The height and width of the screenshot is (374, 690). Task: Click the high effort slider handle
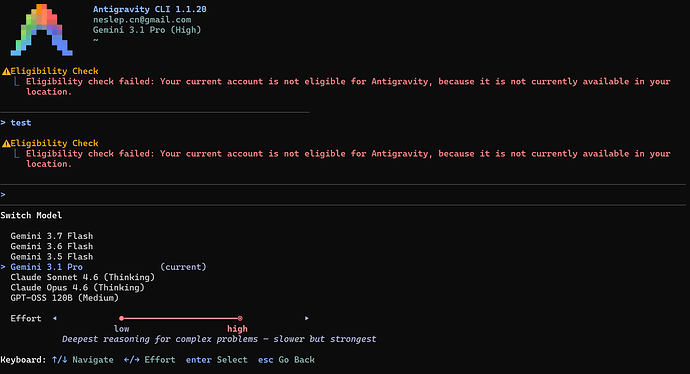pos(240,318)
